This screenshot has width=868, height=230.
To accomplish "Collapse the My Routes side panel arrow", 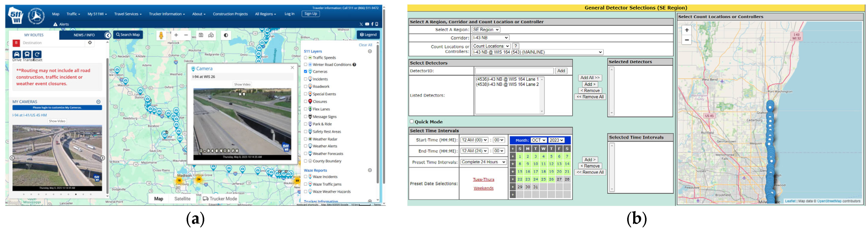I will 107,35.
